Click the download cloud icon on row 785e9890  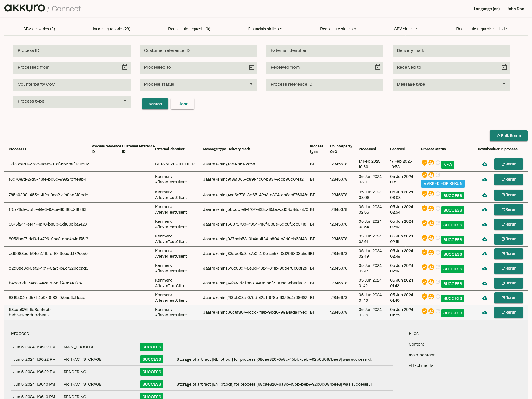tap(484, 195)
